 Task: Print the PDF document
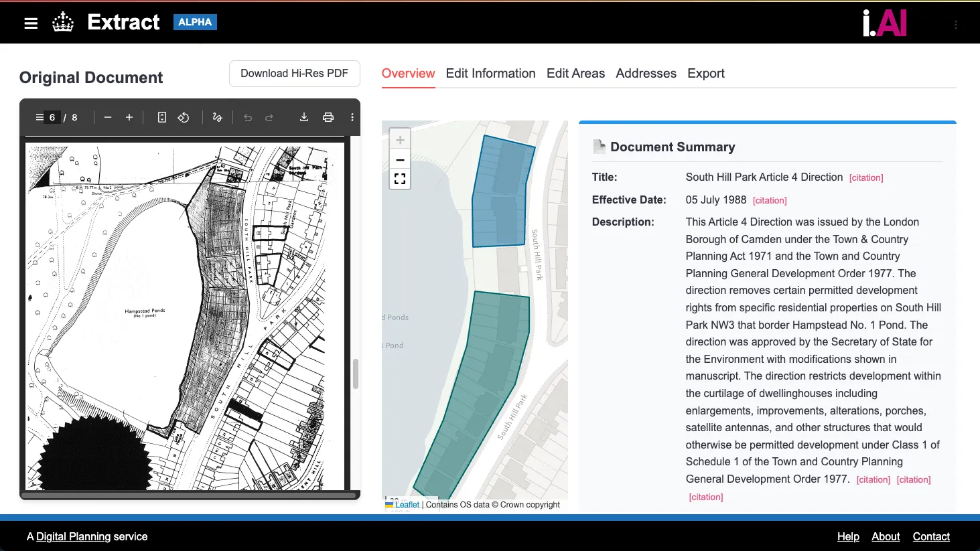coord(328,117)
